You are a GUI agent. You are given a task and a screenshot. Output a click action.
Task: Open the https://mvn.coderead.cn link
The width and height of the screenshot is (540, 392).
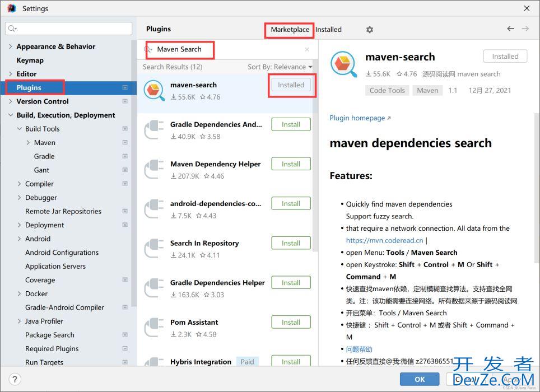(384, 240)
